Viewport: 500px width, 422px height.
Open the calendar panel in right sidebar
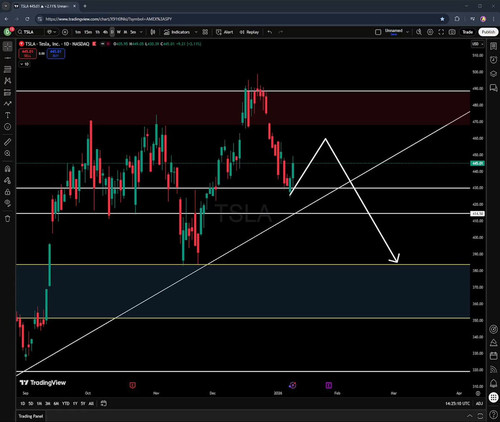[493, 356]
